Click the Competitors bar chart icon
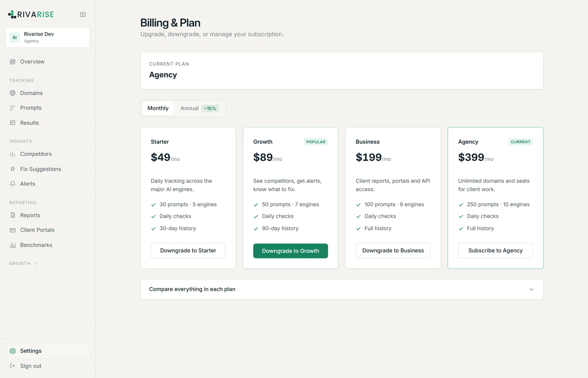 click(12, 154)
